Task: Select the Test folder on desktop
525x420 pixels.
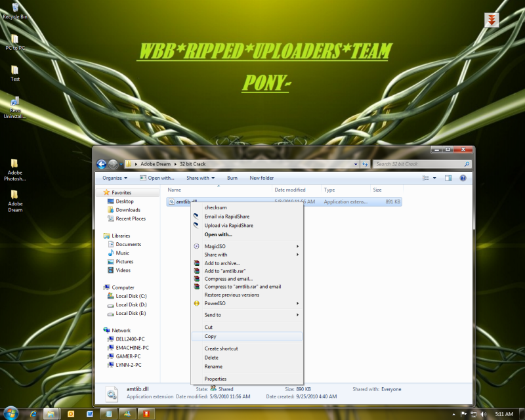Action: pyautogui.click(x=15, y=73)
